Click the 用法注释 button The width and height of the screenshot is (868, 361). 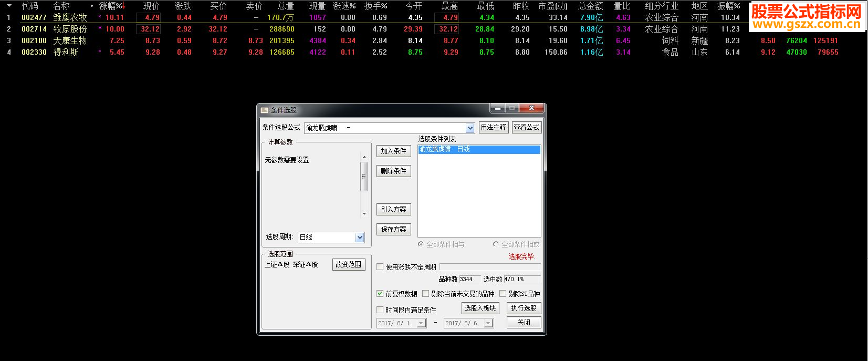pos(494,127)
